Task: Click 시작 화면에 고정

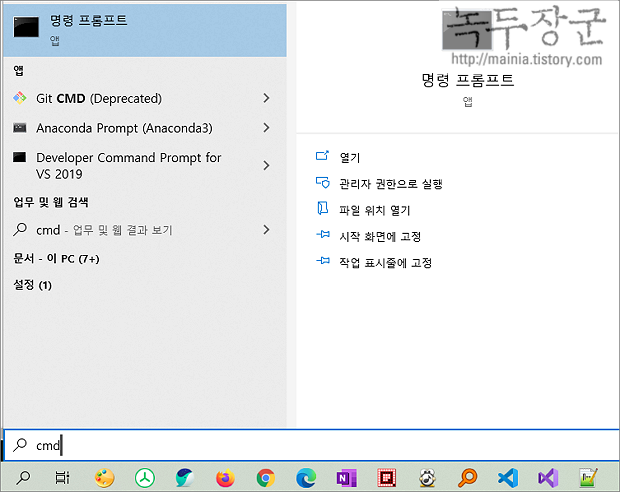Action: coord(380,237)
